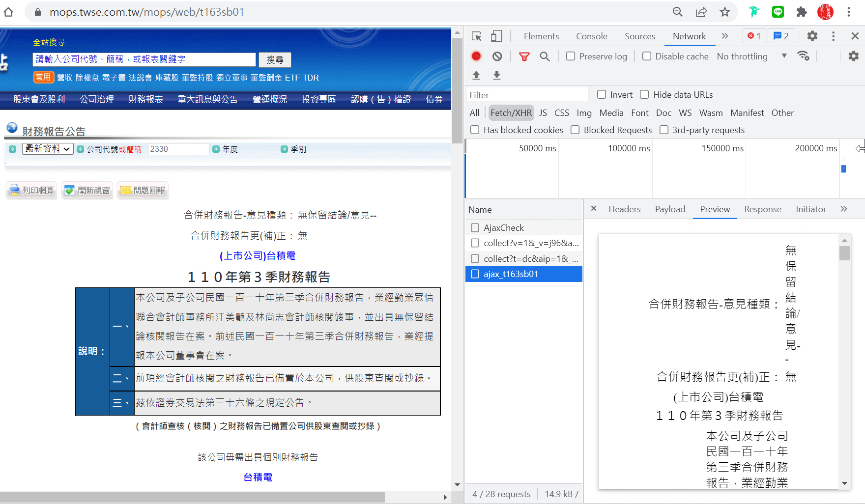The image size is (865, 504).
Task: Open the Headers tab
Action: pyautogui.click(x=625, y=209)
